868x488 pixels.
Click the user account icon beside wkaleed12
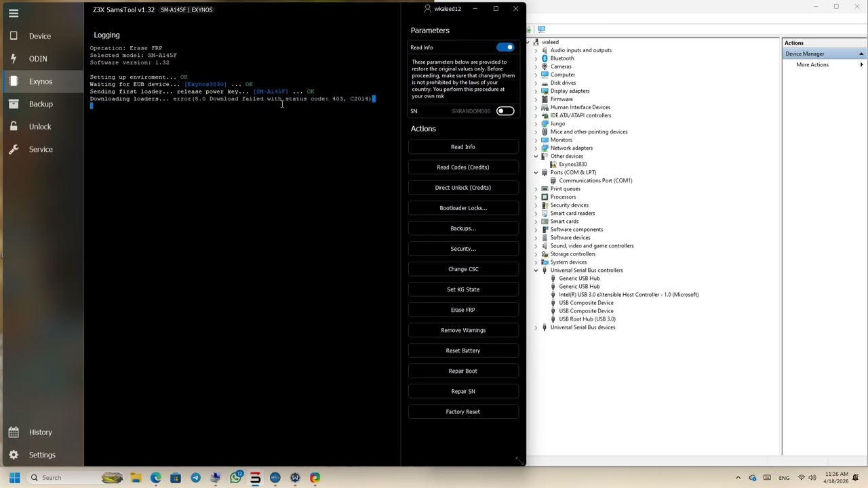(x=427, y=9)
